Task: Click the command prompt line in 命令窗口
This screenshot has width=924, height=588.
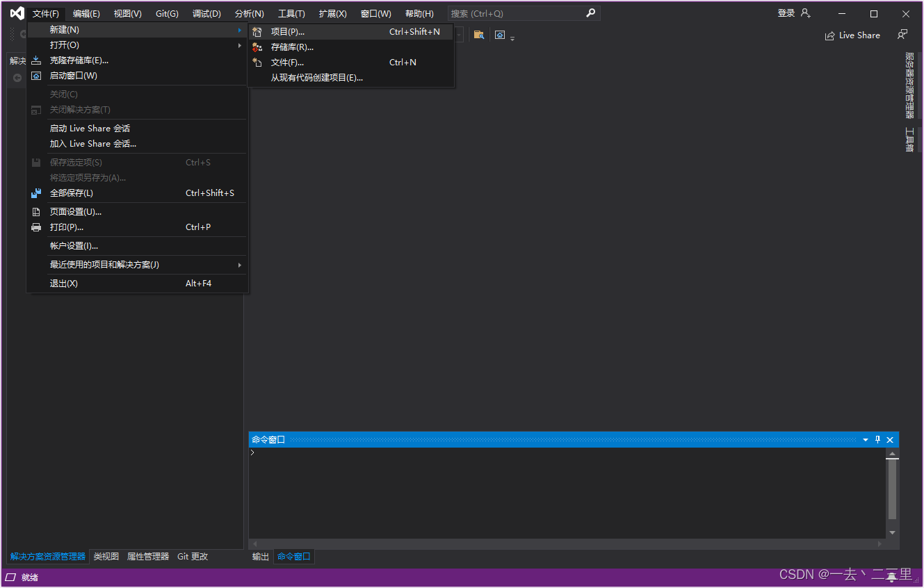Action: (567, 453)
